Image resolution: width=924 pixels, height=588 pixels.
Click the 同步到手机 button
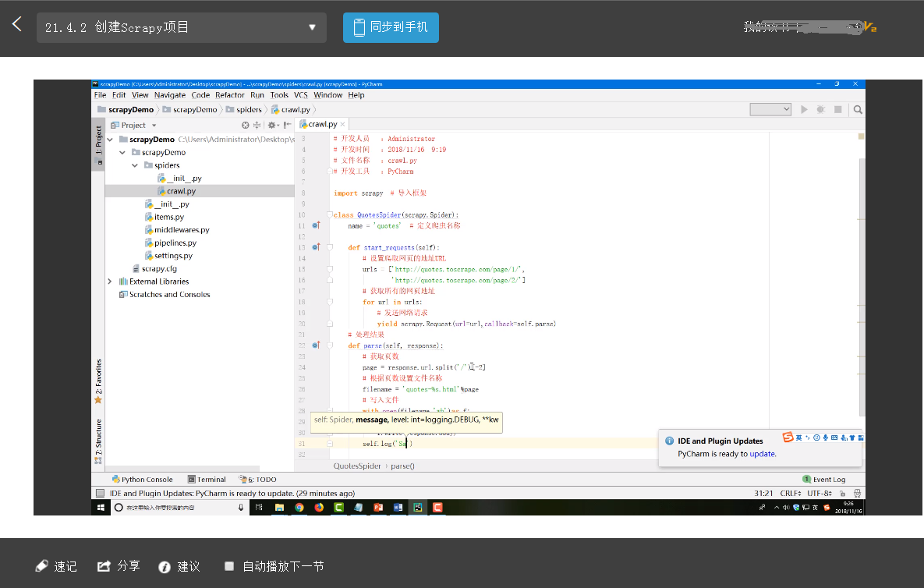391,27
